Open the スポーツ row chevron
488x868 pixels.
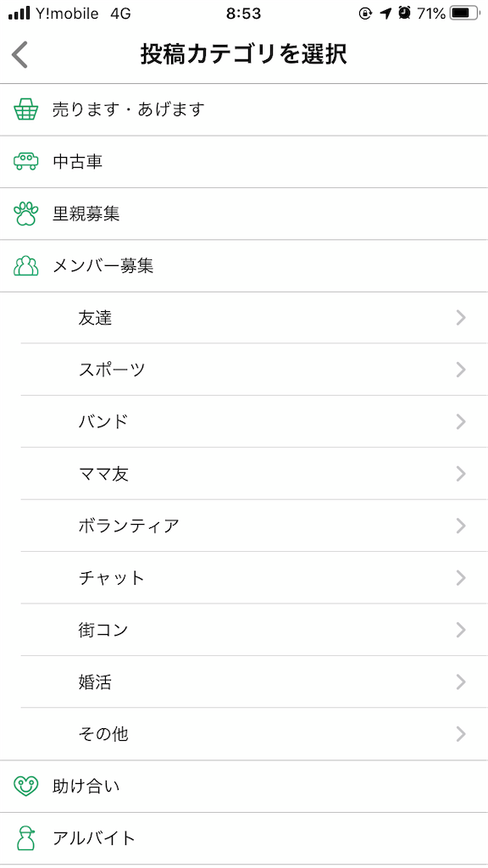pos(460,370)
